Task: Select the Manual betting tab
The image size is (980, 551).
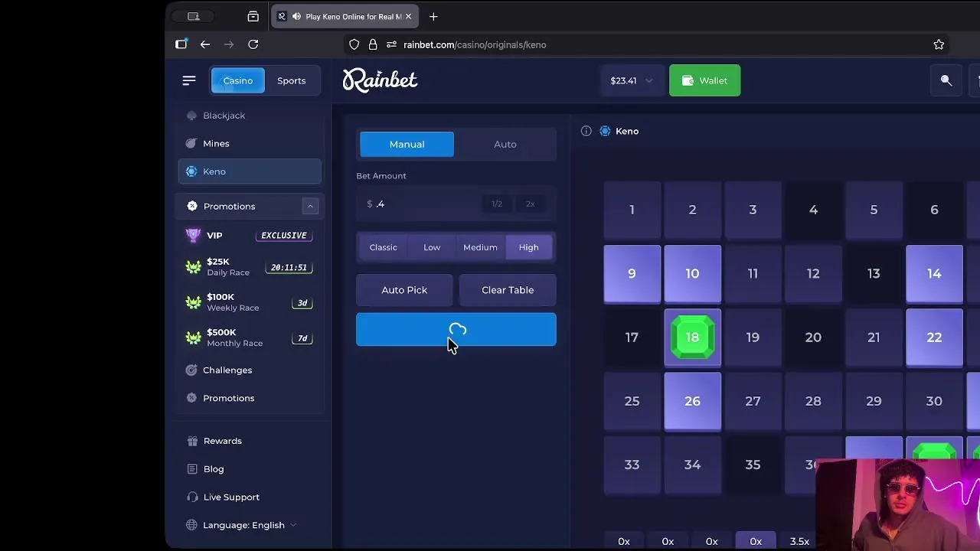Action: pos(407,144)
